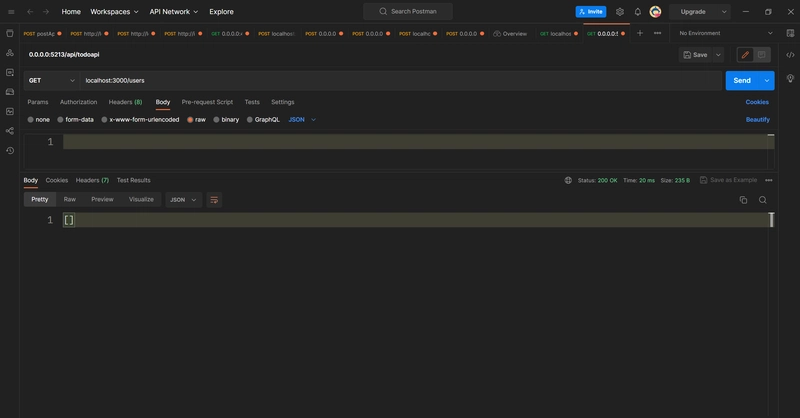Click the hamburger menu icon
The image size is (800, 418).
click(11, 12)
